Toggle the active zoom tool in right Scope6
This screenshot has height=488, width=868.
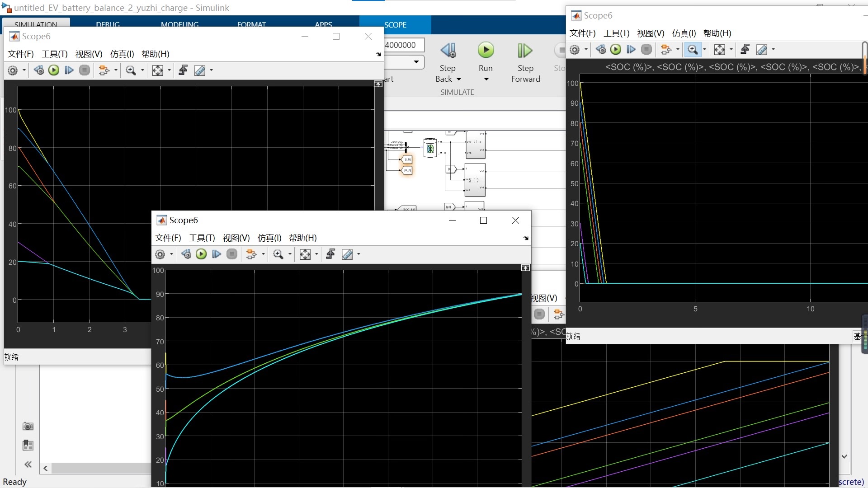tap(692, 50)
